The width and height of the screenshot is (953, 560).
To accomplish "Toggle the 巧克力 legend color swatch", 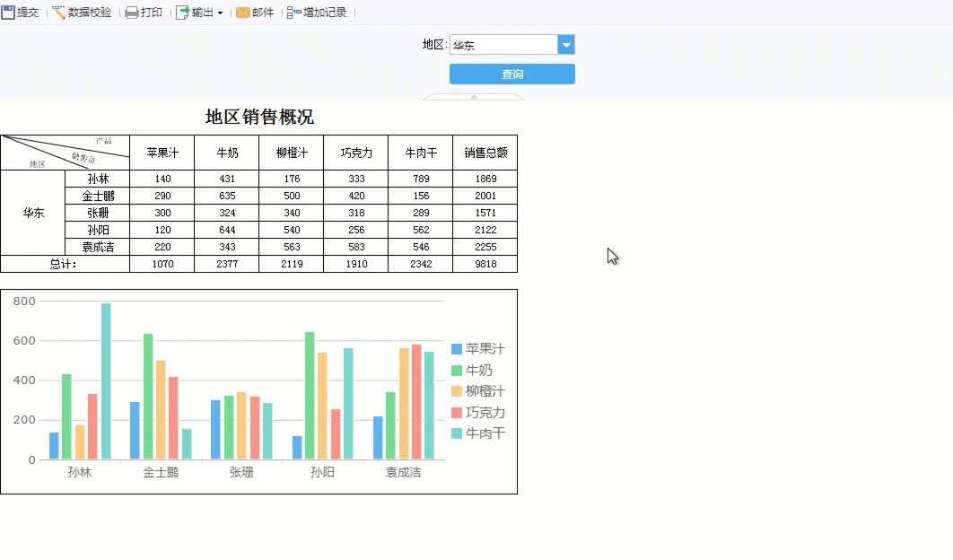I will tap(457, 412).
